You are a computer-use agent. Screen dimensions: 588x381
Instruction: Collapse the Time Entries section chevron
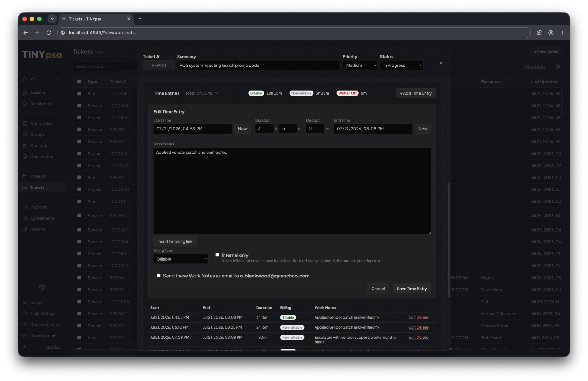point(217,93)
